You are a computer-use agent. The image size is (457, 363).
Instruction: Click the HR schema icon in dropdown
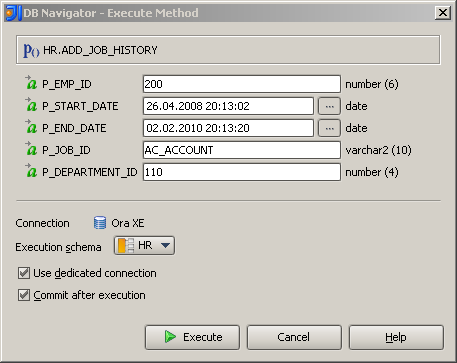coord(126,245)
